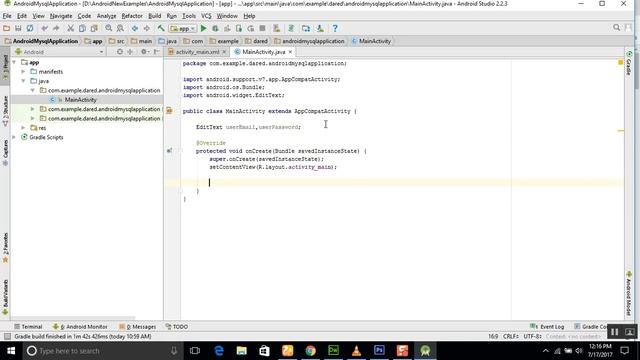Viewport: 640px width, 360px height.
Task: Close the activity_main.xml tab
Action: point(224,52)
